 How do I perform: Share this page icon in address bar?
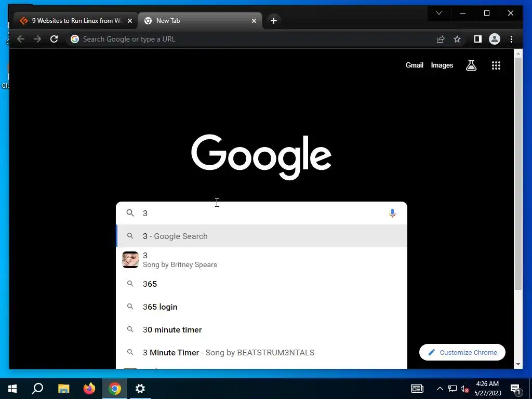[441, 39]
